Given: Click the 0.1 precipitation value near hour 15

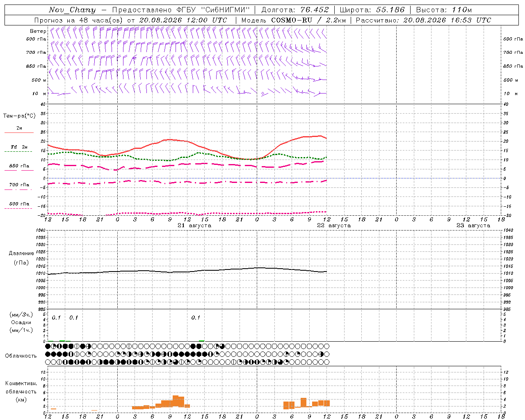Looking at the screenshot, I should pos(73,317).
